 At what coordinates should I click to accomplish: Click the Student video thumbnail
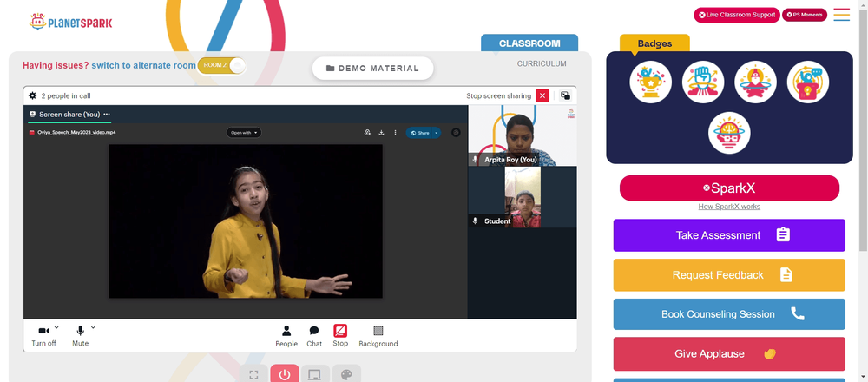[x=522, y=197]
